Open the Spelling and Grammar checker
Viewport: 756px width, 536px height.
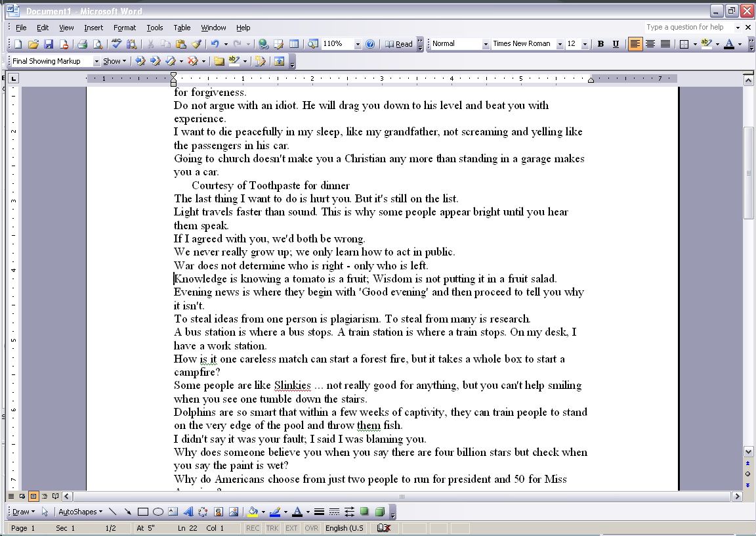(115, 44)
